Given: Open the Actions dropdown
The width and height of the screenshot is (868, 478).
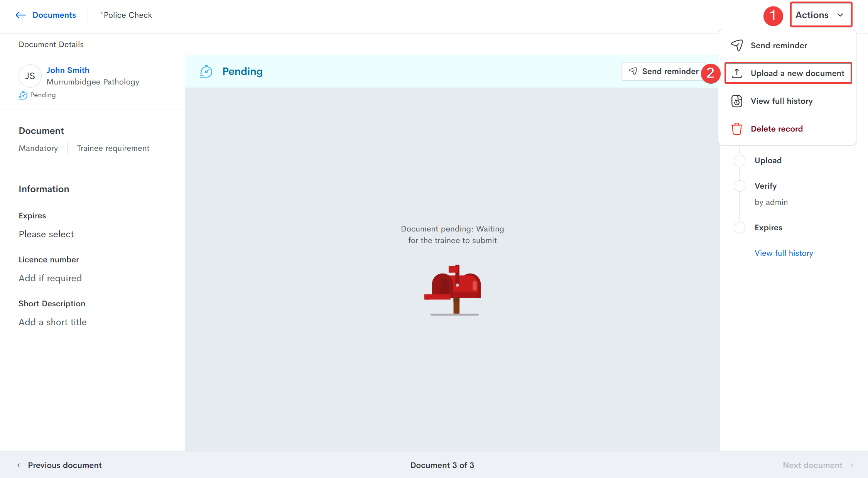Looking at the screenshot, I should click(x=821, y=15).
